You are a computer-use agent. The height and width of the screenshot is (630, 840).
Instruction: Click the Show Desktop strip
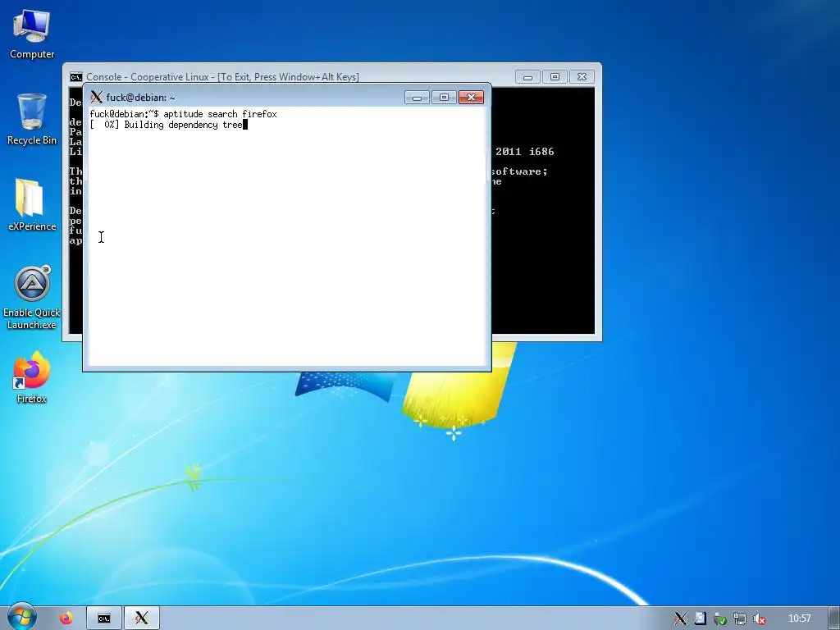click(834, 619)
